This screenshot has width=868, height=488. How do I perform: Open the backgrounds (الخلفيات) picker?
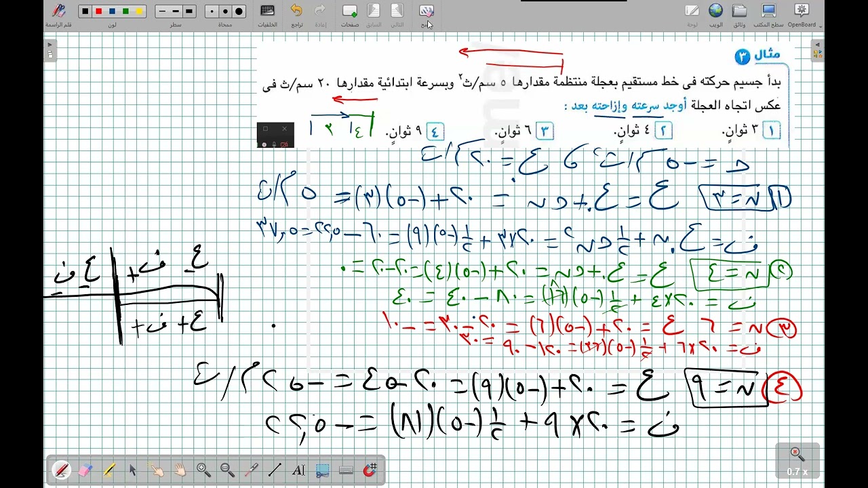click(x=267, y=14)
